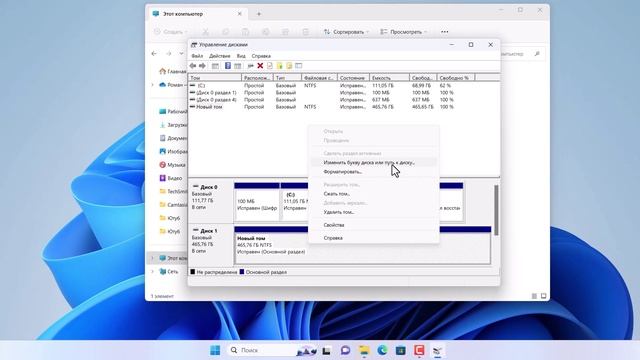Open Microsoft Store from taskbar

(400, 350)
